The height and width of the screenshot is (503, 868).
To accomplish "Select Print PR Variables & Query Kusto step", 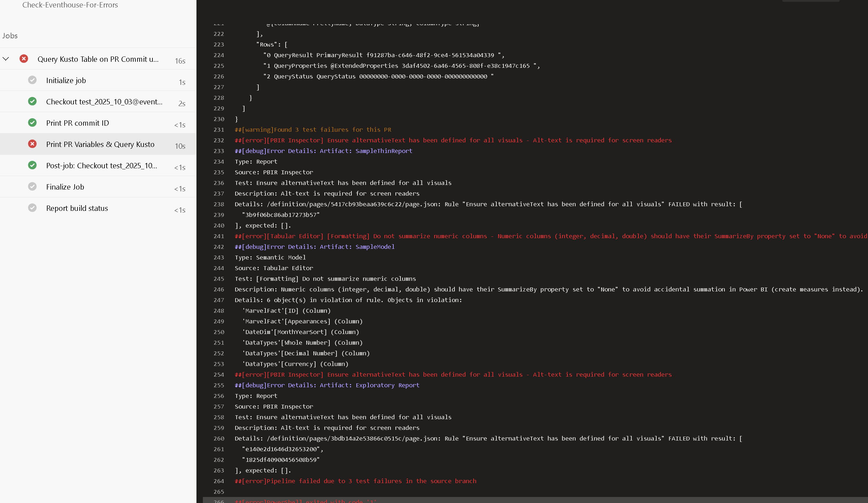I will point(100,144).
